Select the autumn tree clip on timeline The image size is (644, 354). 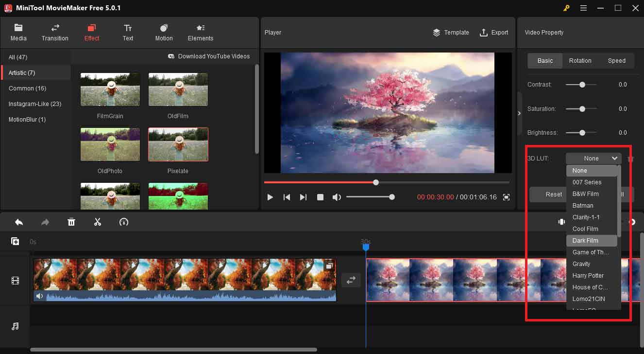(x=185, y=280)
